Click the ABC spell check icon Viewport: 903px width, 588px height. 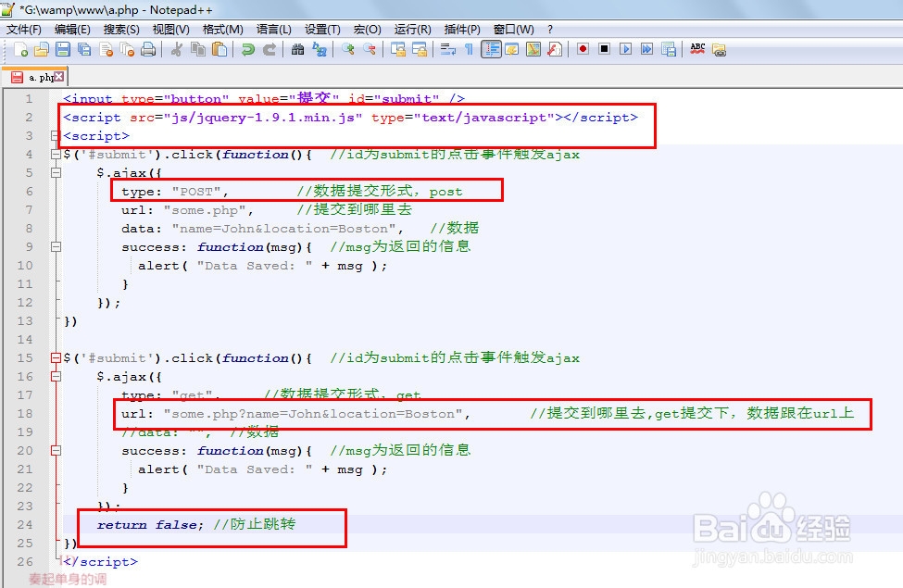tap(697, 49)
